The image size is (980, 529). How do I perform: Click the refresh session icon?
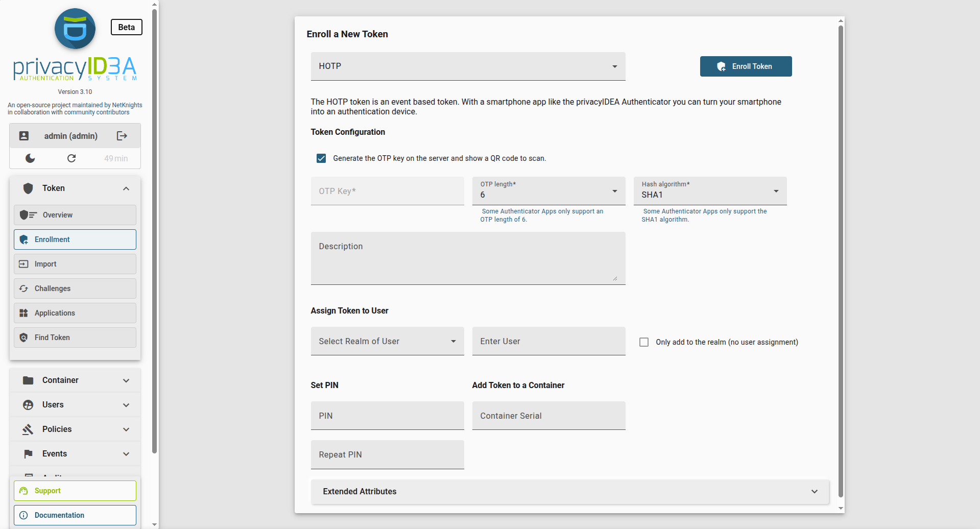(71, 158)
